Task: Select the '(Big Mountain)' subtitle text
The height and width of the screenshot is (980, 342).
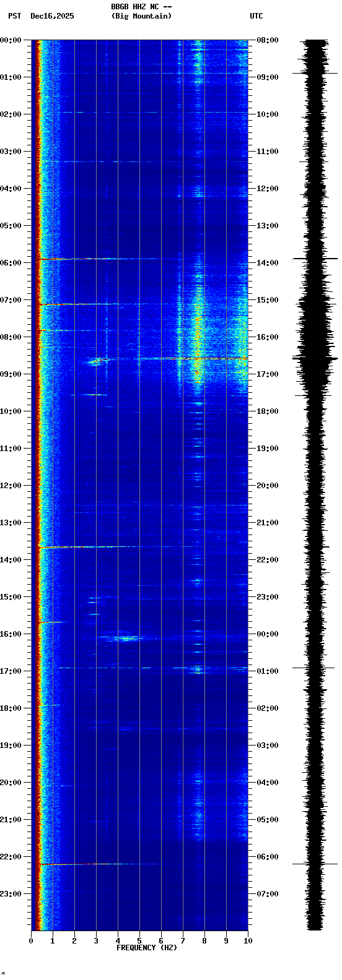Action: (x=141, y=16)
